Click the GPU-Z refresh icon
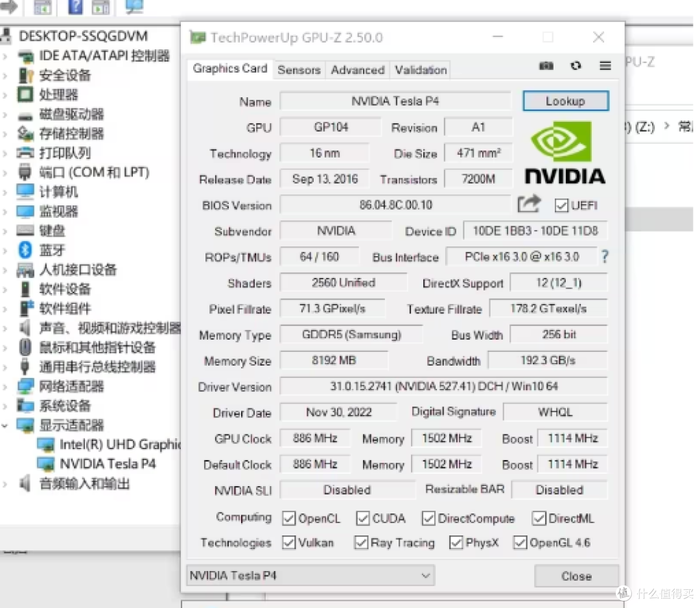This screenshot has width=700, height=608. (576, 66)
